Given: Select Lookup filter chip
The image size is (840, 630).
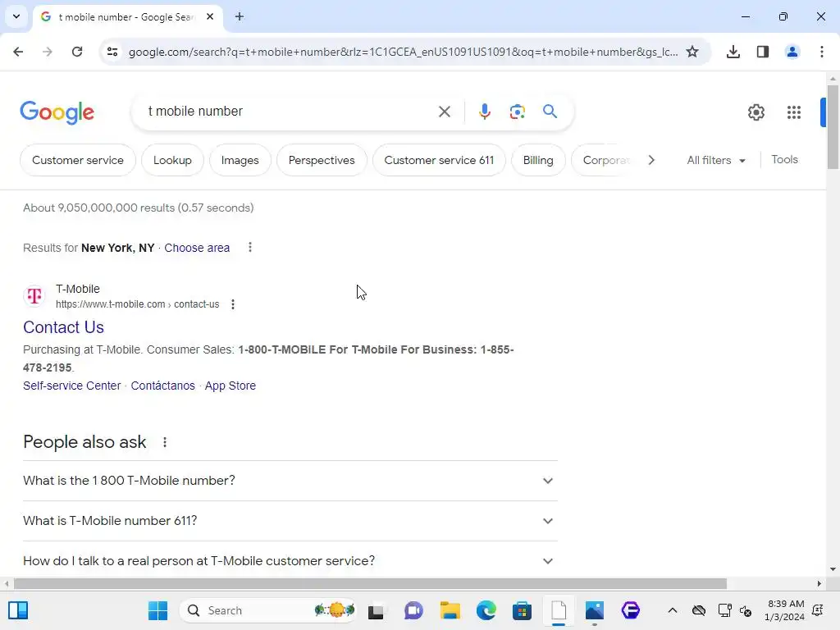Looking at the screenshot, I should [x=172, y=160].
